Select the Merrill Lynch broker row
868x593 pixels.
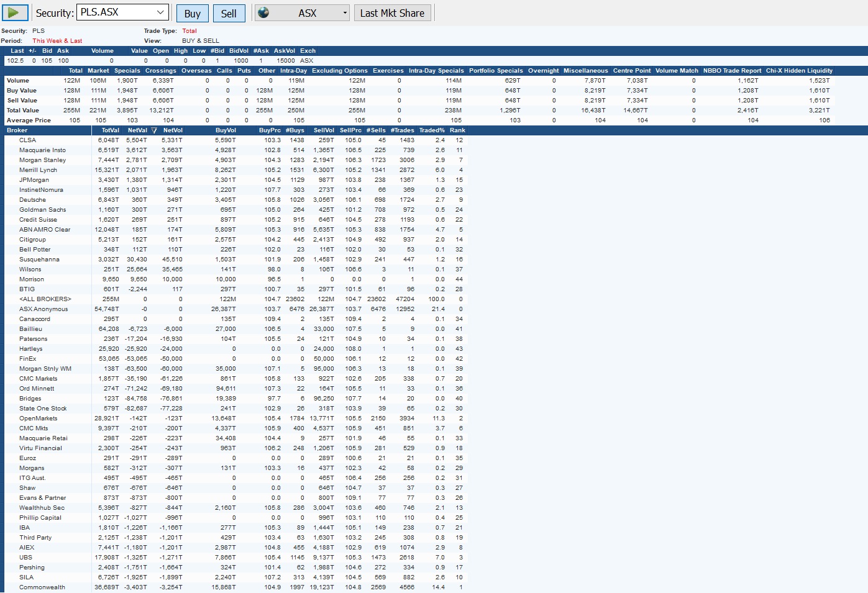click(235, 170)
